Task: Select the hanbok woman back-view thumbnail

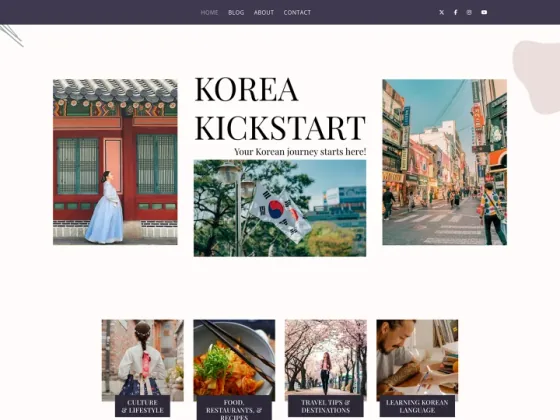Action: click(x=142, y=358)
